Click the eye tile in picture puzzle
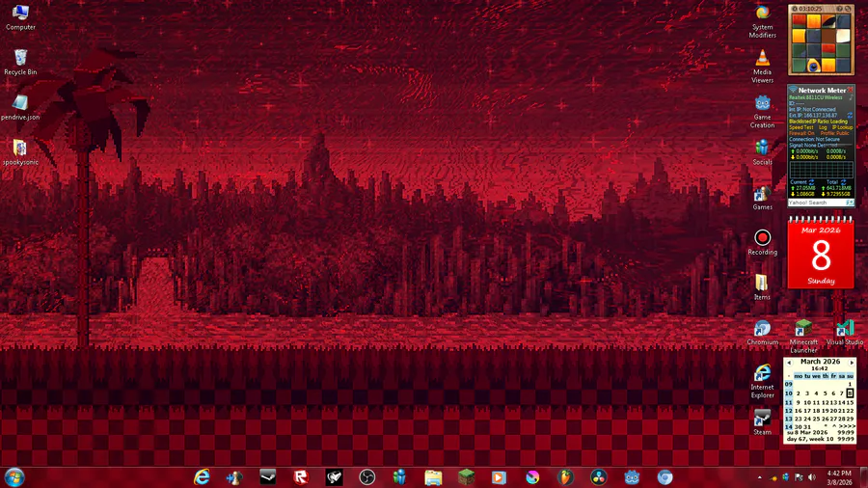 (813, 66)
